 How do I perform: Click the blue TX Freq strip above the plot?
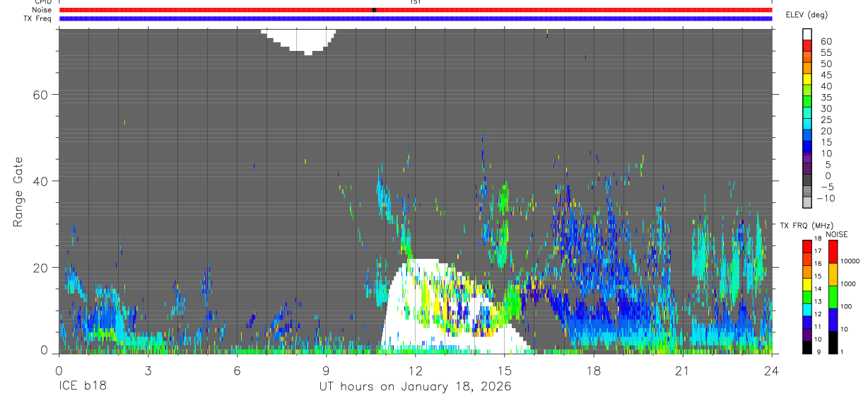click(416, 18)
